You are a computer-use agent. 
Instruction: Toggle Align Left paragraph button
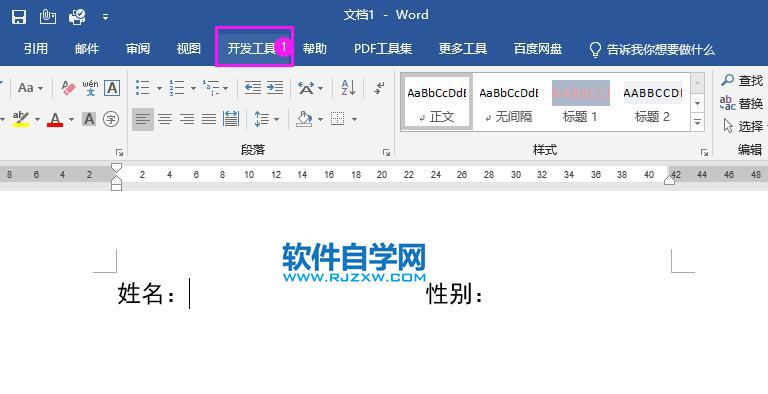(143, 119)
